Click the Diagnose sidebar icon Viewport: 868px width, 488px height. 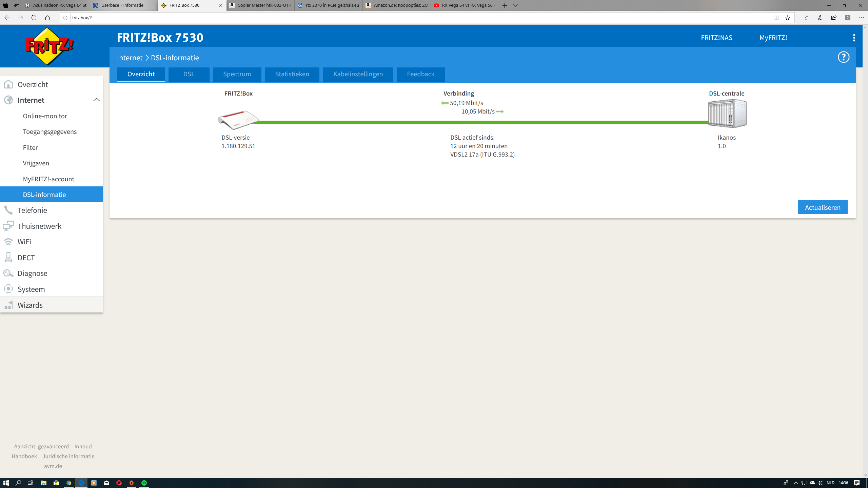(8, 273)
